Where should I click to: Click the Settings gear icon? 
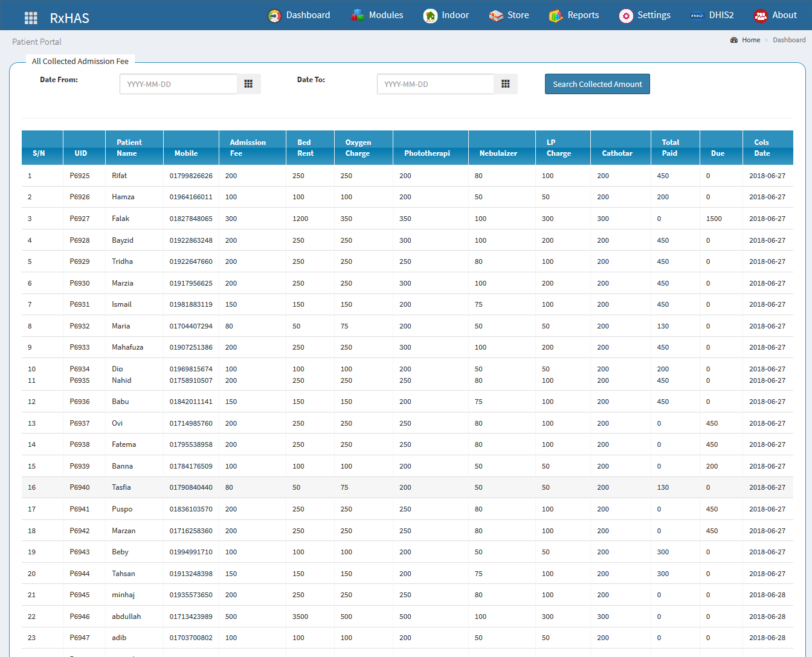pyautogui.click(x=626, y=16)
